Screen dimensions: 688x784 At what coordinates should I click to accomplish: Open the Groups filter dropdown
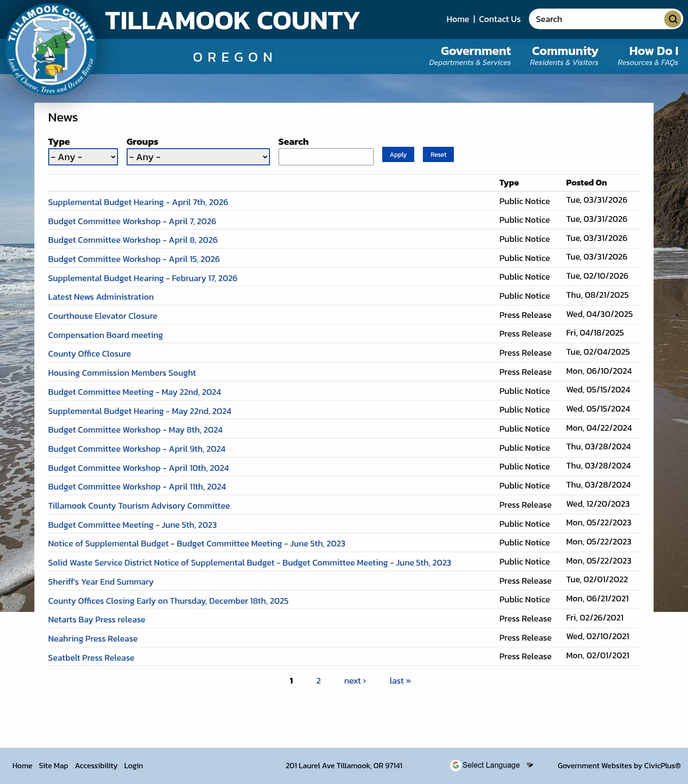(x=198, y=157)
